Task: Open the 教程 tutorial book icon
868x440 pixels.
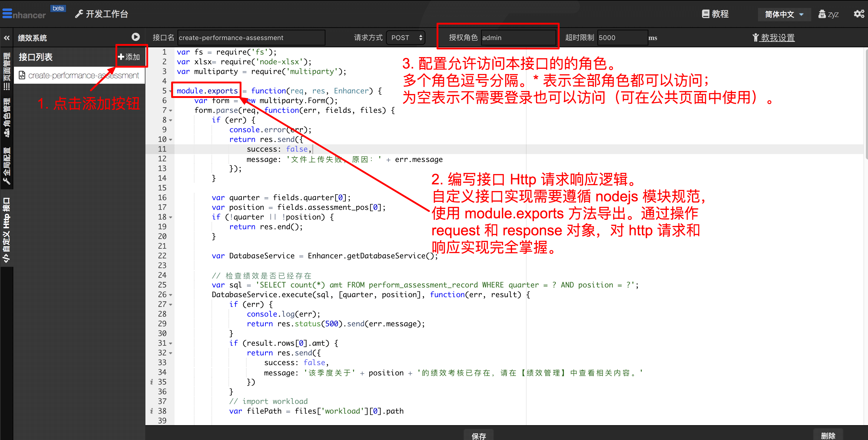Action: (x=705, y=14)
